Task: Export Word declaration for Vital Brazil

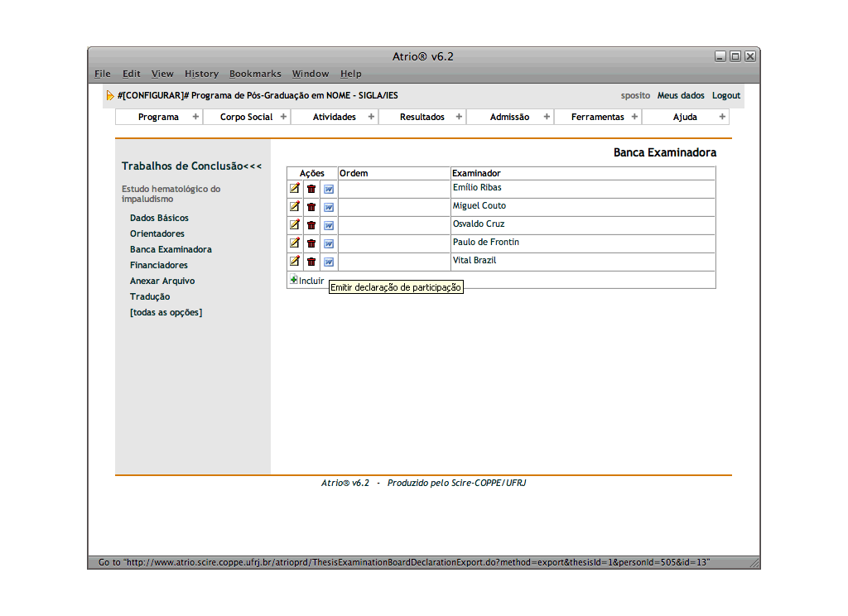Action: [x=329, y=262]
